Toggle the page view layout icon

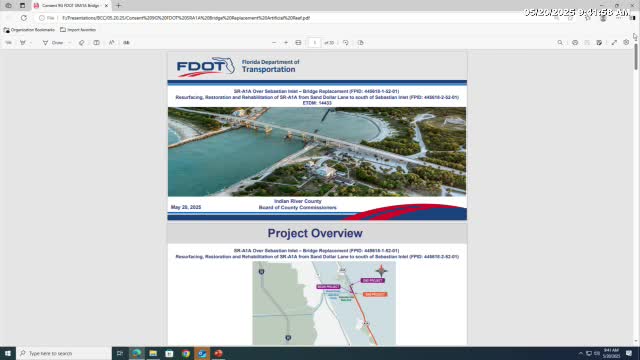pyautogui.click(x=96, y=42)
